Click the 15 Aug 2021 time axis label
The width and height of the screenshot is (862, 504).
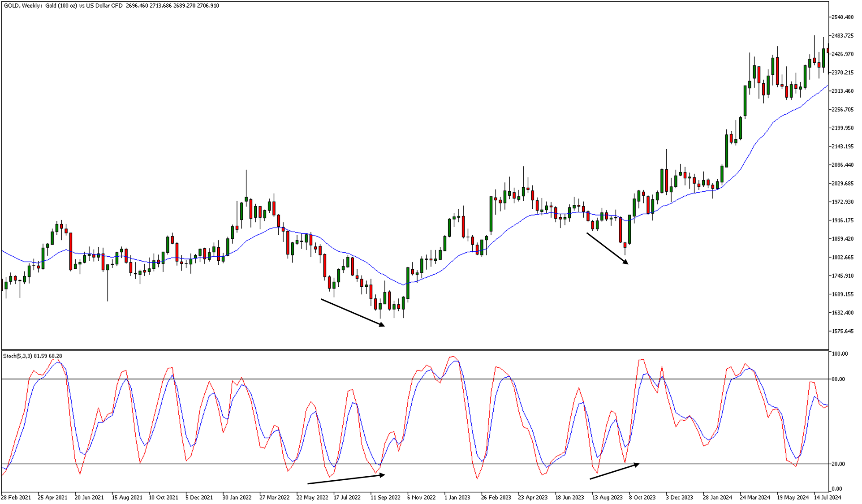[x=127, y=497]
